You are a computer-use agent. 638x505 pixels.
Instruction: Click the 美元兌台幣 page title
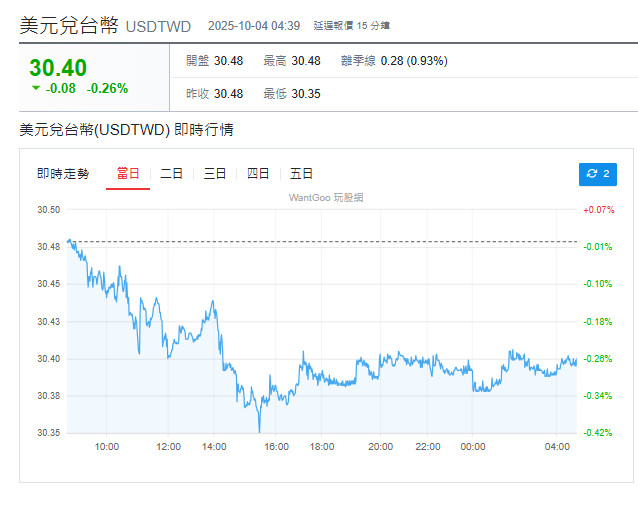tap(68, 25)
